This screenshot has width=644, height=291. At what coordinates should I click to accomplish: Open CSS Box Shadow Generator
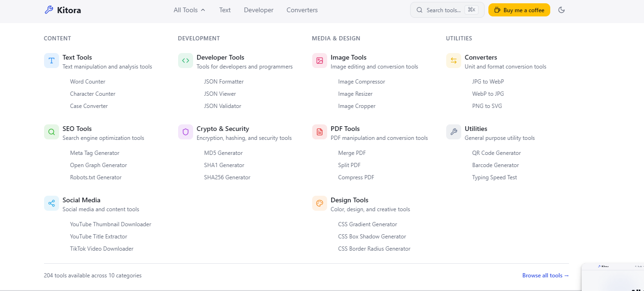[x=372, y=237]
